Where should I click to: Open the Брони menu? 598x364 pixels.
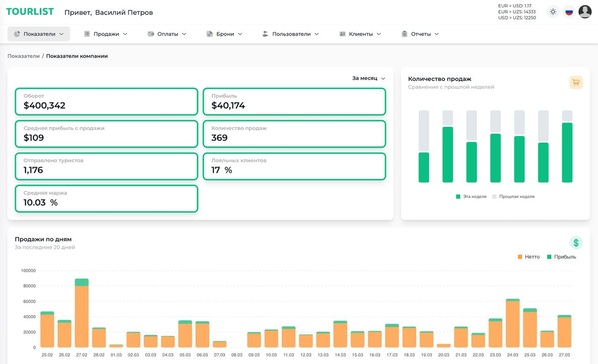pyautogui.click(x=224, y=34)
